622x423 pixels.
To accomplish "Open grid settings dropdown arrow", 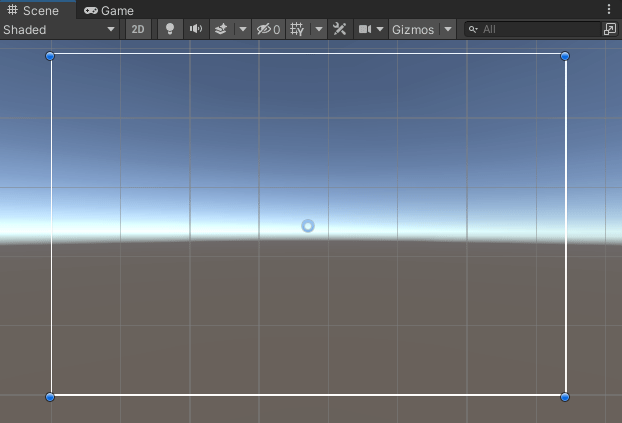I will point(319,30).
